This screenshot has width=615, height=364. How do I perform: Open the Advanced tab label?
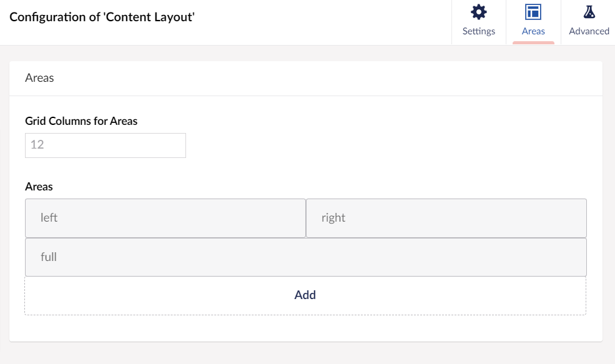coord(589,31)
